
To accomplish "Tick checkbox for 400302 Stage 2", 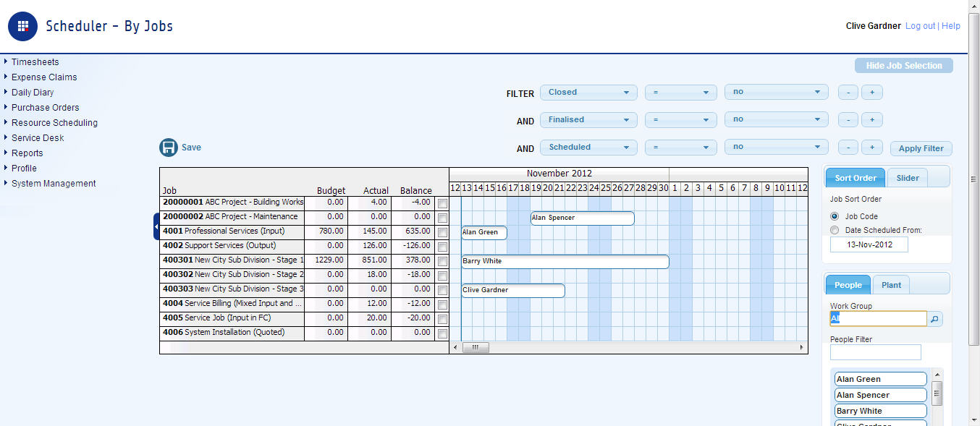I will [x=442, y=276].
